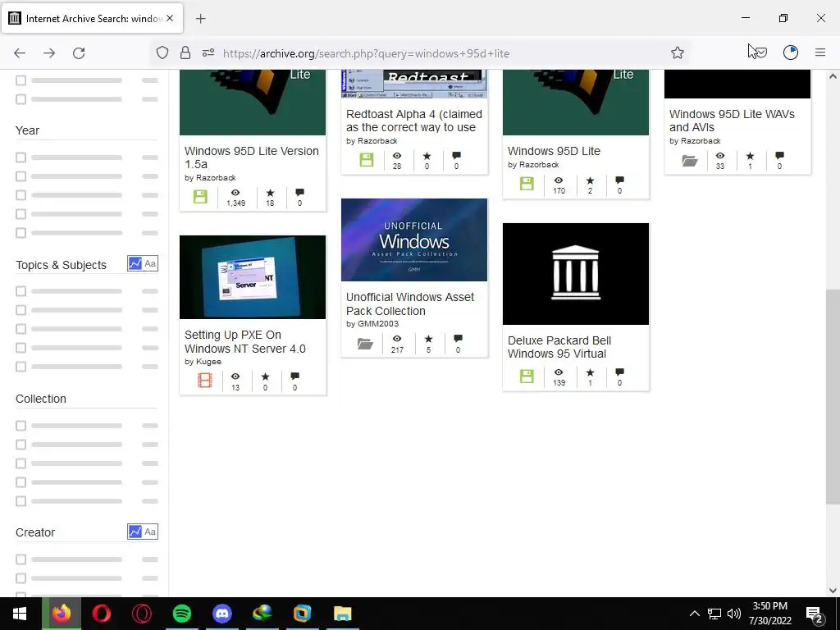Open Unofficial Windows Asset Pack Collection title

(x=410, y=304)
